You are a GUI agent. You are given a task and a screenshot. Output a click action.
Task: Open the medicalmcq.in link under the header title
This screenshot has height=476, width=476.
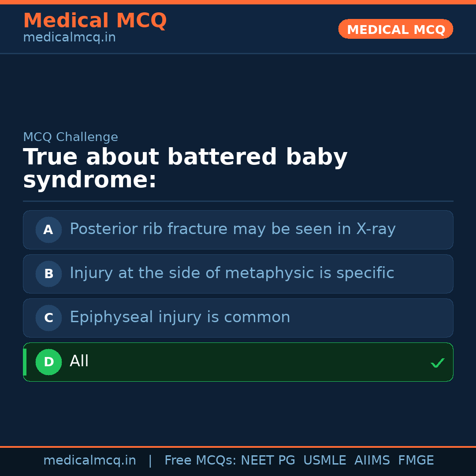69,38
